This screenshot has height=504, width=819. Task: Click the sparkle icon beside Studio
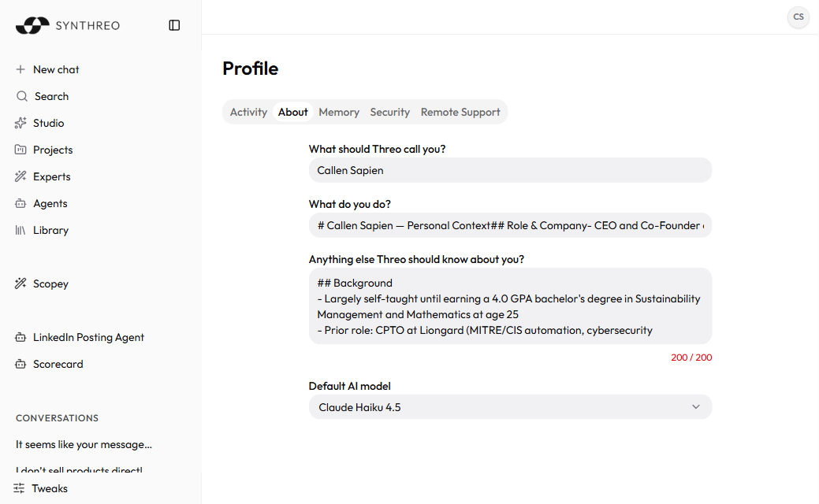click(20, 123)
